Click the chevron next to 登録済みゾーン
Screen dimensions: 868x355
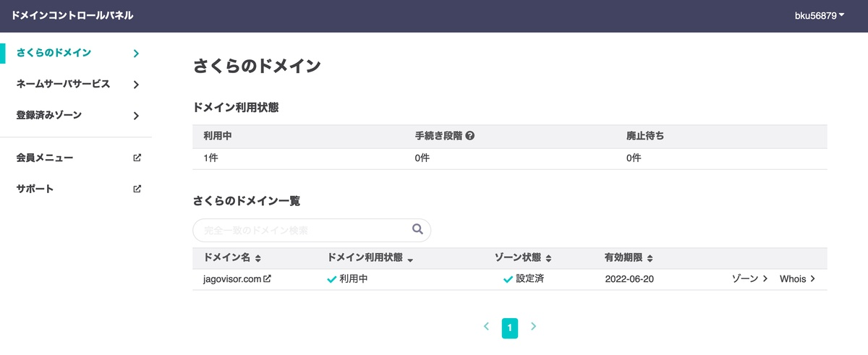coord(136,116)
